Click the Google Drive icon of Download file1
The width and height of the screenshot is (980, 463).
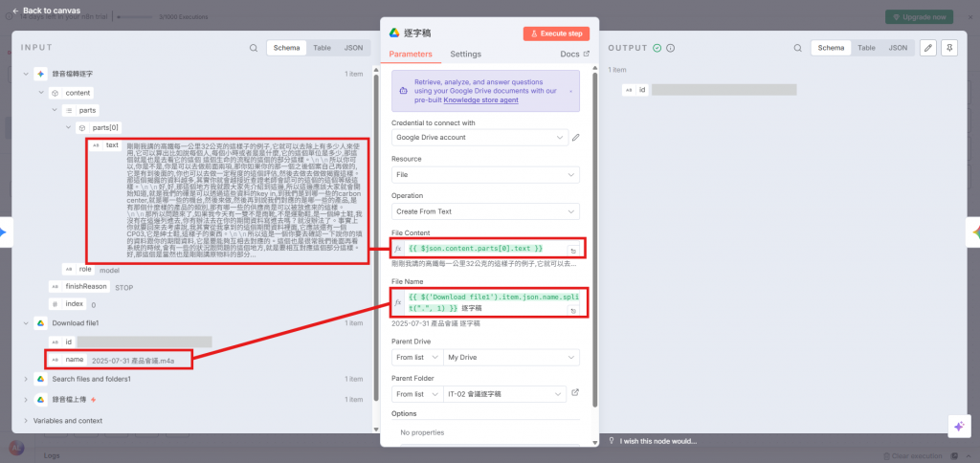coord(40,323)
